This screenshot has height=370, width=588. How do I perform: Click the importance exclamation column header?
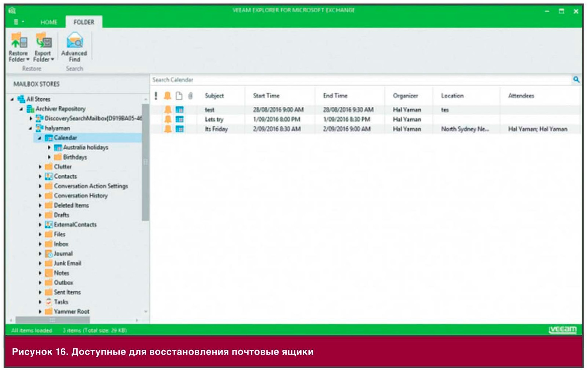pos(156,96)
